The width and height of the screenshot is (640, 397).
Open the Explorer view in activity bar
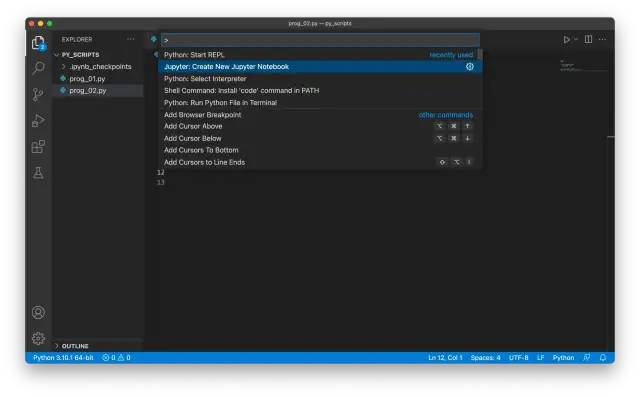38,42
